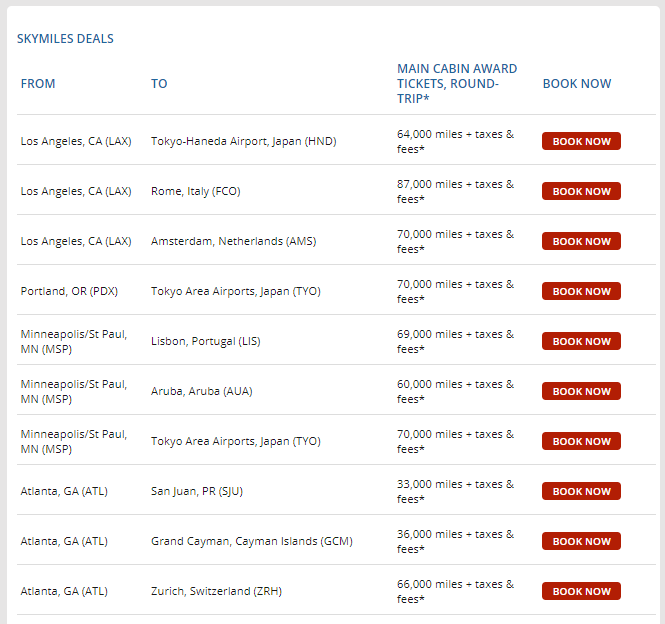Select Aruba, Aruba (AUA) destination text
The height and width of the screenshot is (624, 665).
click(x=201, y=392)
